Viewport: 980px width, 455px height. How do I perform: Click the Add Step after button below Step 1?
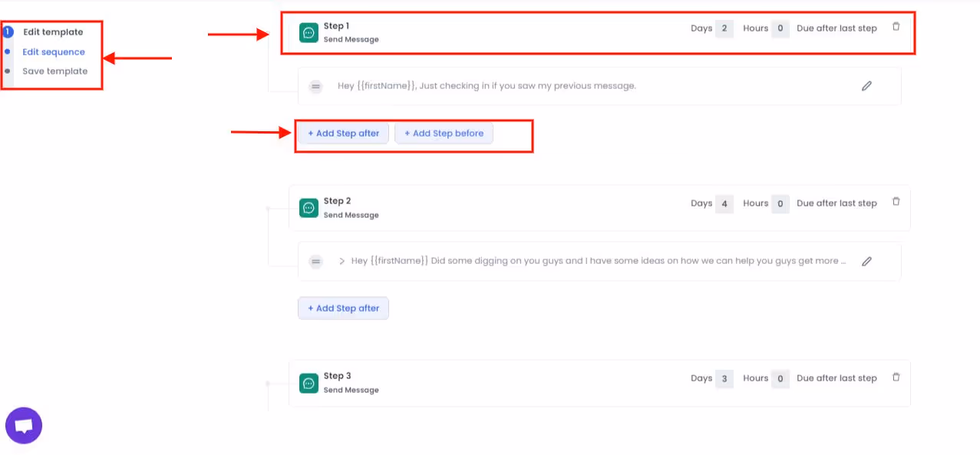tap(343, 133)
